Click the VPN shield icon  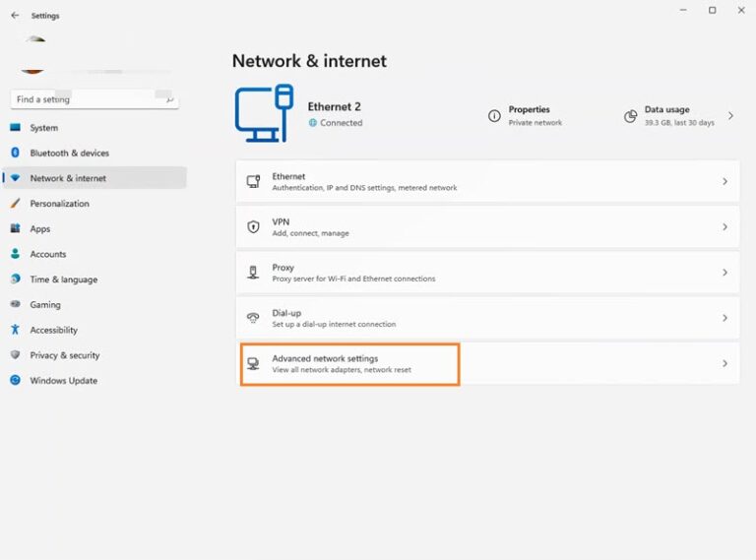tap(253, 226)
